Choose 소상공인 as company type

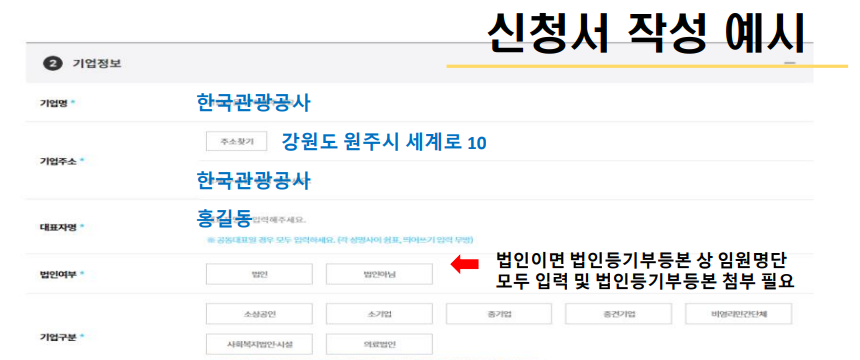coord(259,314)
